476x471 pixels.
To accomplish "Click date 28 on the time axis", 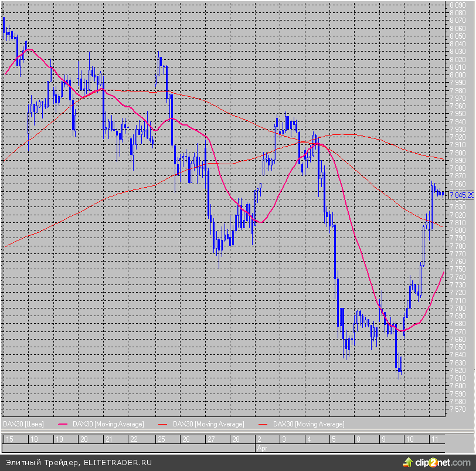I will [x=235, y=439].
